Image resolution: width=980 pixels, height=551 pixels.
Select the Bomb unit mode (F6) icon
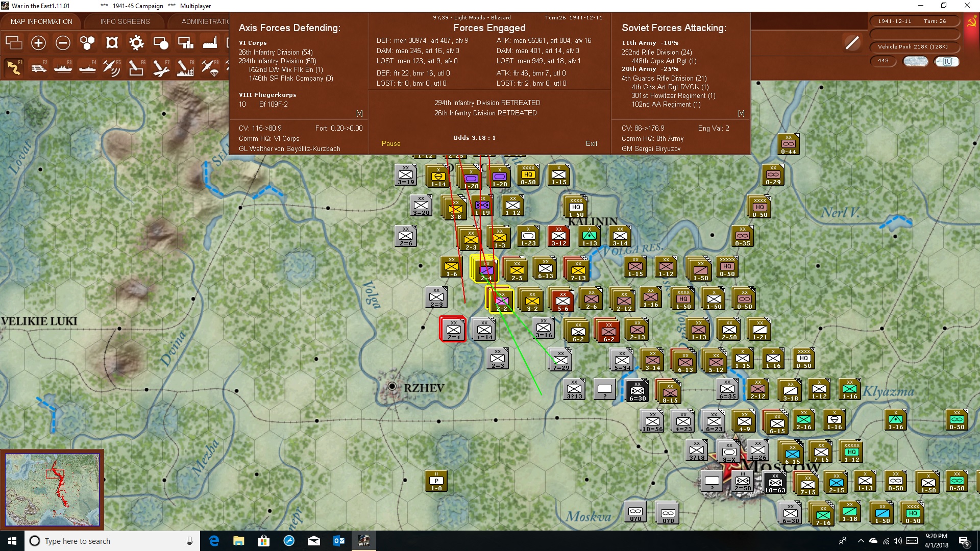pyautogui.click(x=136, y=67)
